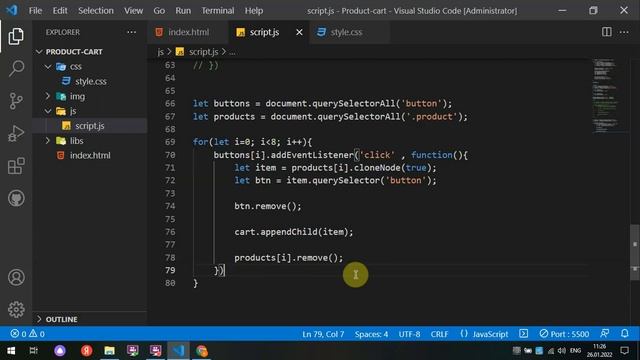
Task: Open the Help menu
Action: pyautogui.click(x=253, y=11)
